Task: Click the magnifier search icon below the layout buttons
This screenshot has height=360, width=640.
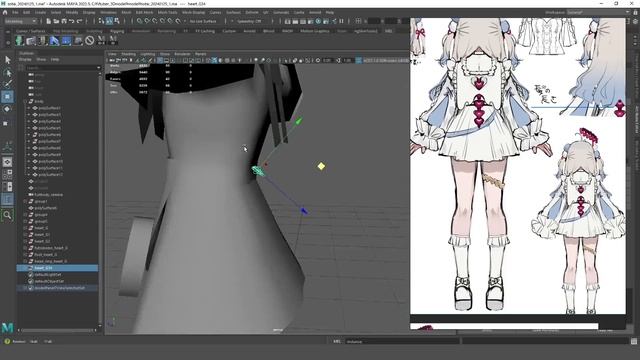Action: (x=7, y=215)
